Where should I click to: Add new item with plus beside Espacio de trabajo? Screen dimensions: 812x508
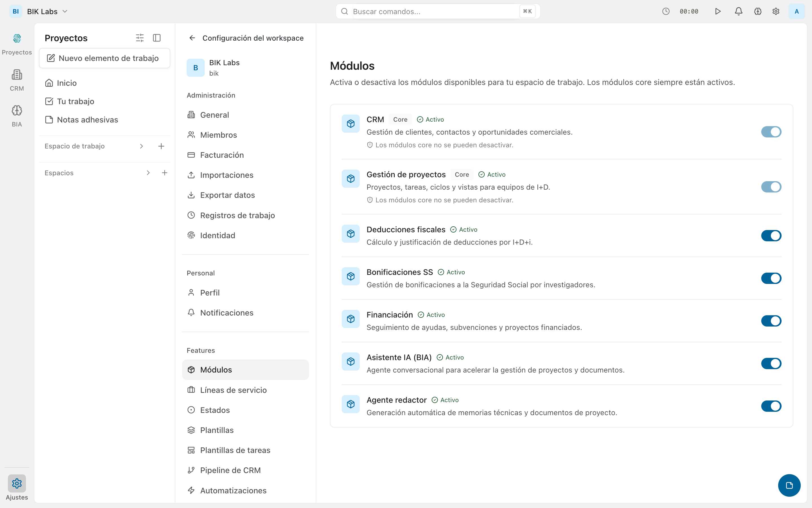click(x=161, y=146)
